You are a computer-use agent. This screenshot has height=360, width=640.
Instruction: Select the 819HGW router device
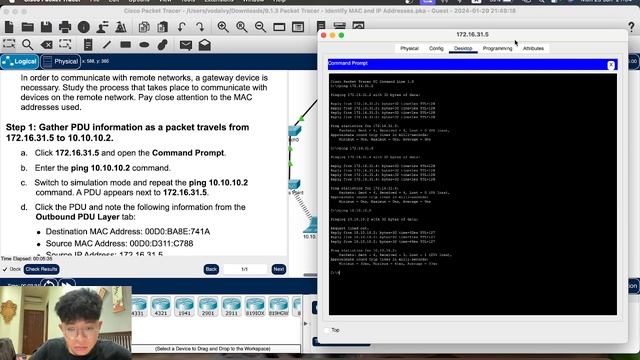click(278, 307)
